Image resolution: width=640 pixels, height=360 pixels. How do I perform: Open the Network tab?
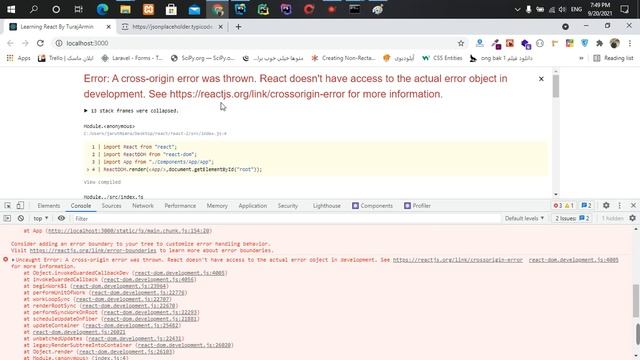click(x=143, y=206)
